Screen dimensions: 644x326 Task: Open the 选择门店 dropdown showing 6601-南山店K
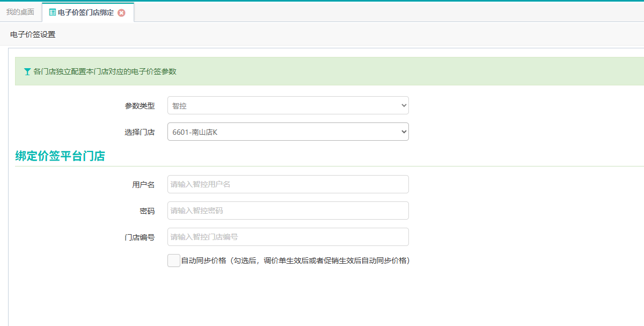(288, 132)
